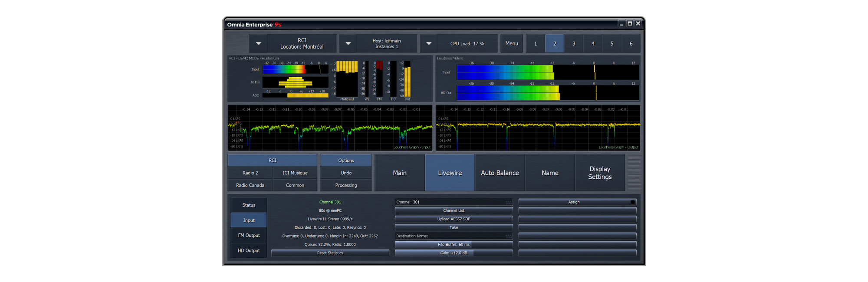Screen dimensions: 868x282
Task: Open the Menu button
Action: pos(512,44)
